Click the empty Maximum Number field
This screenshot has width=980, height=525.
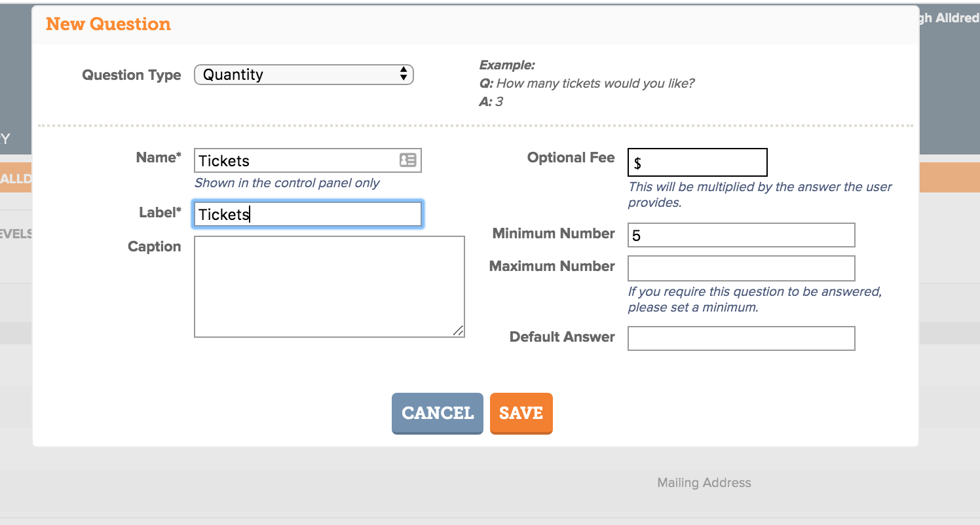click(x=742, y=268)
